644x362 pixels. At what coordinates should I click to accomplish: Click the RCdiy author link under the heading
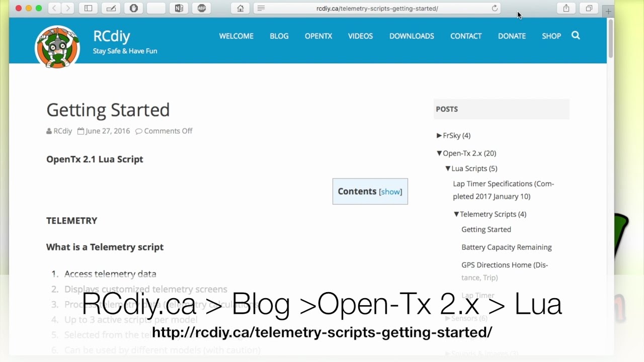click(62, 131)
